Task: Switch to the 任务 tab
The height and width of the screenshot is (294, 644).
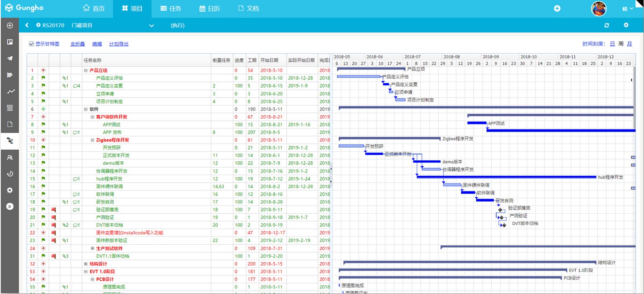Action: click(x=170, y=9)
